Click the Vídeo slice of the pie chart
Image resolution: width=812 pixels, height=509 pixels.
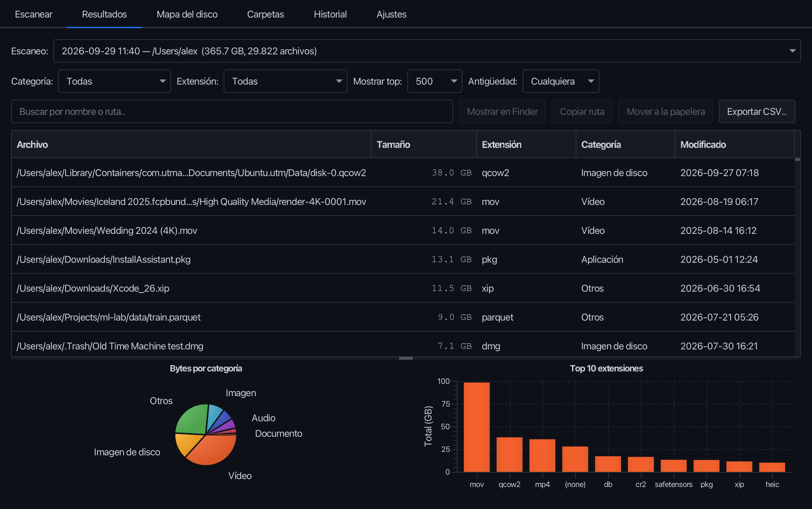point(213,451)
